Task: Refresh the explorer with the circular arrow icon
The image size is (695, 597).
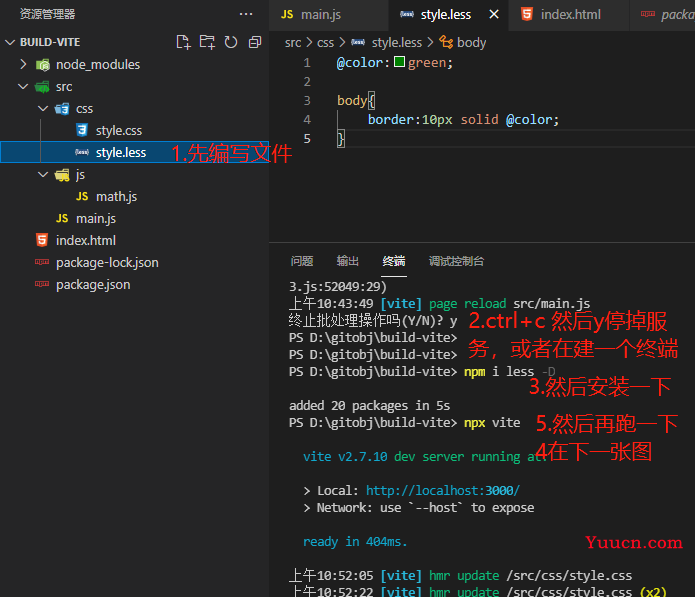Action: coord(231,42)
